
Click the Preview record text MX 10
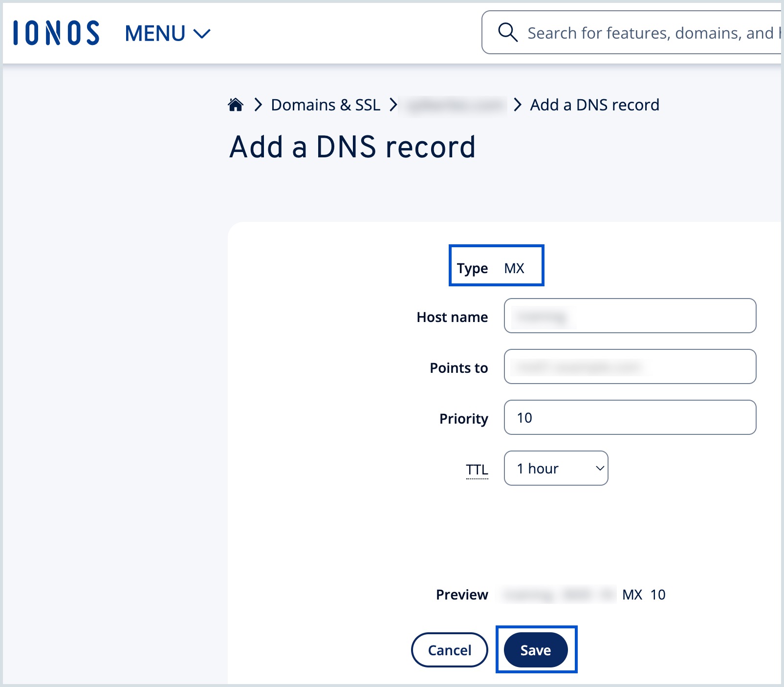pos(643,595)
